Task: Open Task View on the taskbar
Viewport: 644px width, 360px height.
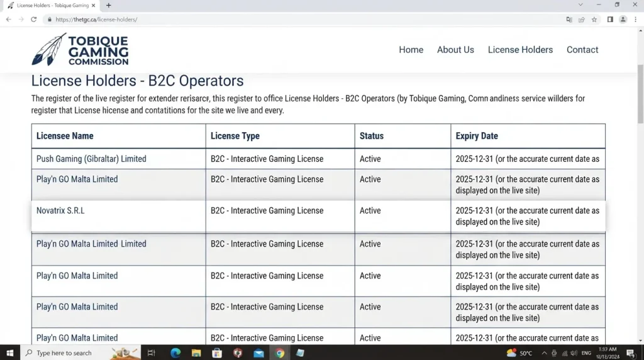Action: point(151,352)
